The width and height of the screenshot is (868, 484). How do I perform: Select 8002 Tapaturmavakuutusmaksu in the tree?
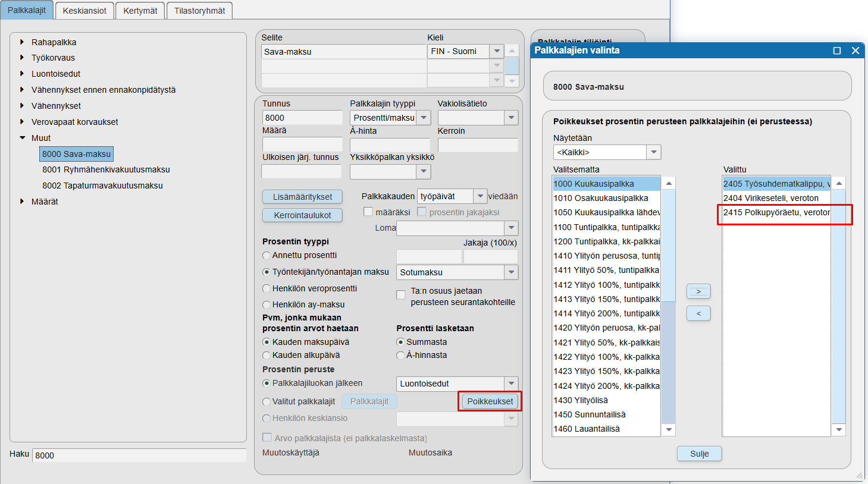(102, 186)
